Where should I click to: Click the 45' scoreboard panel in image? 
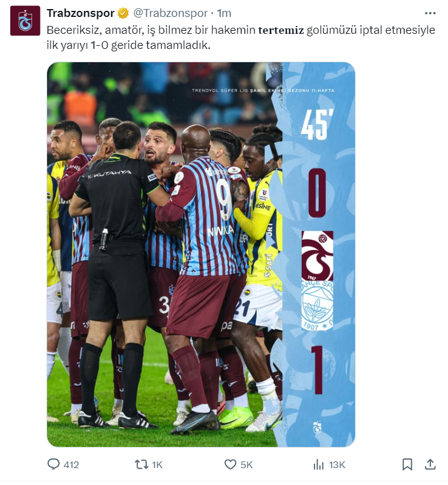[x=316, y=125]
